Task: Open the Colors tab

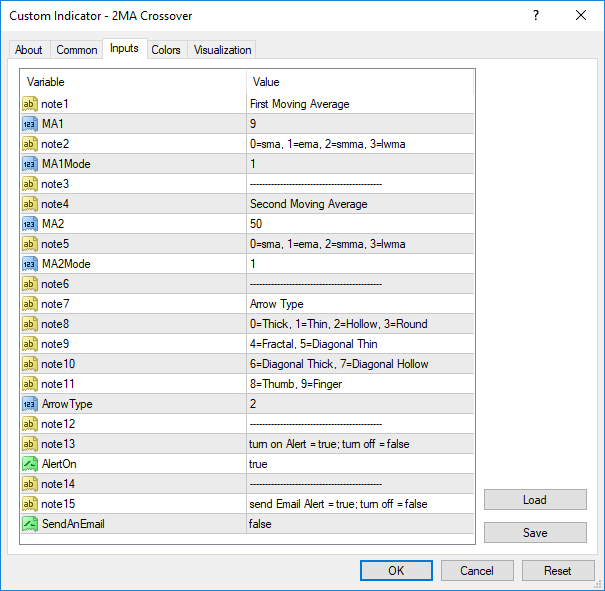Action: click(166, 50)
